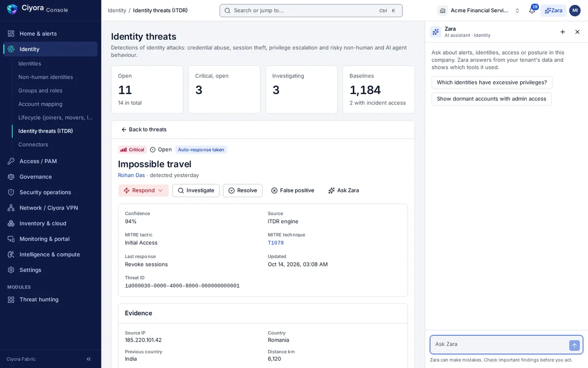This screenshot has width=588, height=368.
Task: Send the message to Zara
Action: pos(574,345)
